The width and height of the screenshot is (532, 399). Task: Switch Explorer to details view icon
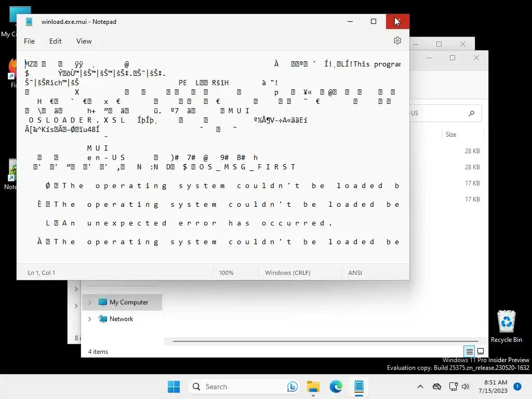469,351
